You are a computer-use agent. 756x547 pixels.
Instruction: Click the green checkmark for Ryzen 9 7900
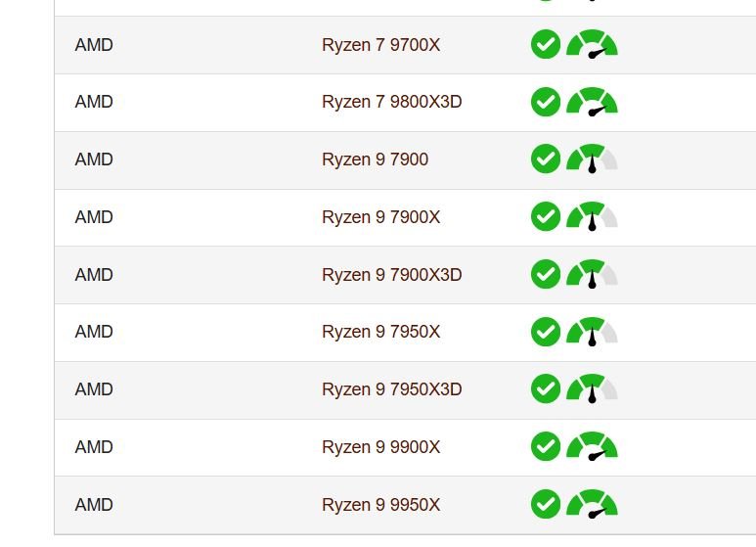[x=546, y=159]
